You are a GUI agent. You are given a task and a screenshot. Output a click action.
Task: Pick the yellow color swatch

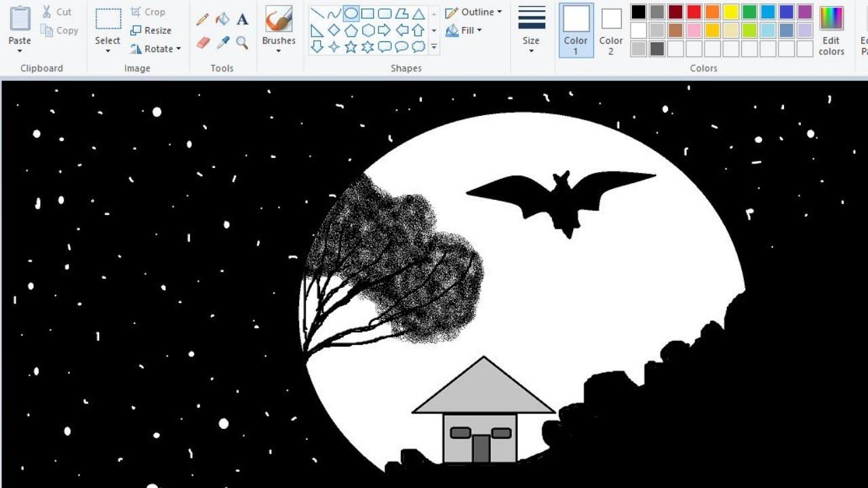point(730,12)
